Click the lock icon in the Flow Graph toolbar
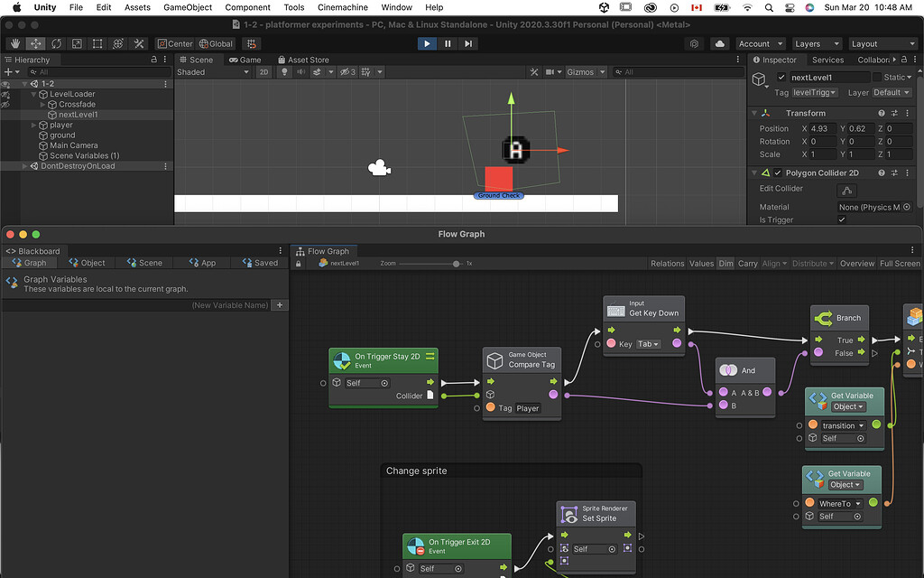The image size is (924, 578). click(299, 264)
